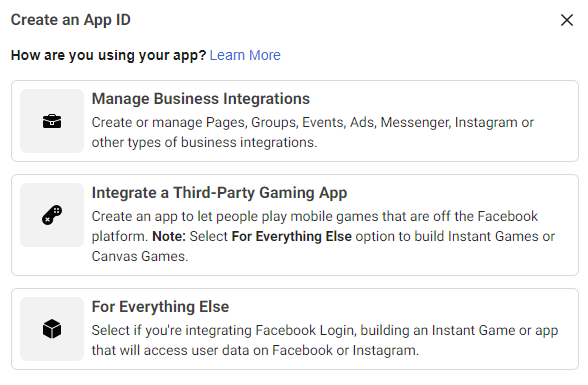Click the game controller icon
The image size is (588, 385).
pos(52,215)
